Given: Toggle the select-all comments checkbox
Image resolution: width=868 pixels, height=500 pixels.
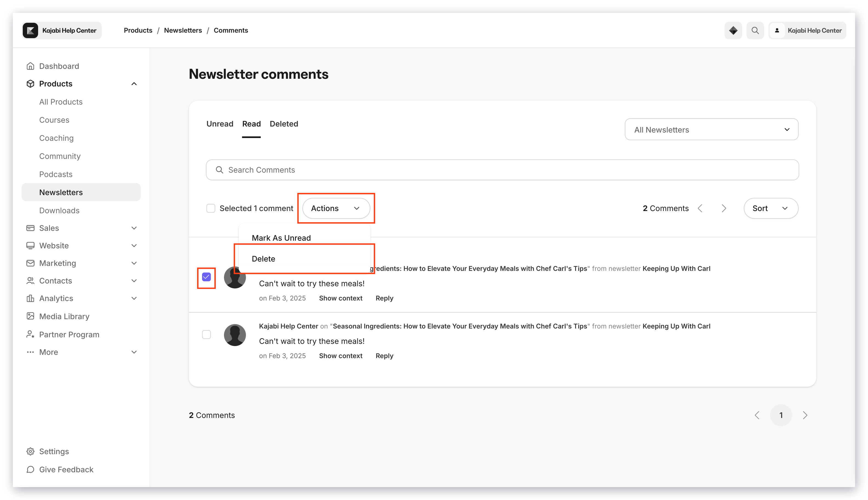Looking at the screenshot, I should coord(211,208).
